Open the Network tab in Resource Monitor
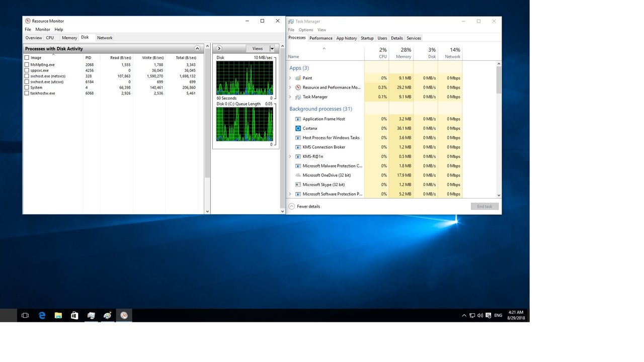This screenshot has height=362, width=644. (x=105, y=38)
